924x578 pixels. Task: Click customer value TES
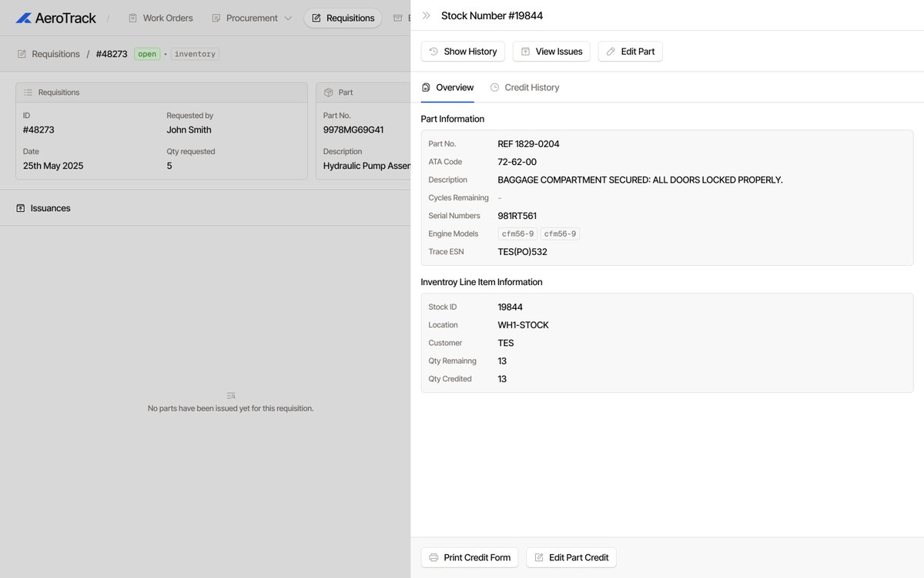click(506, 343)
